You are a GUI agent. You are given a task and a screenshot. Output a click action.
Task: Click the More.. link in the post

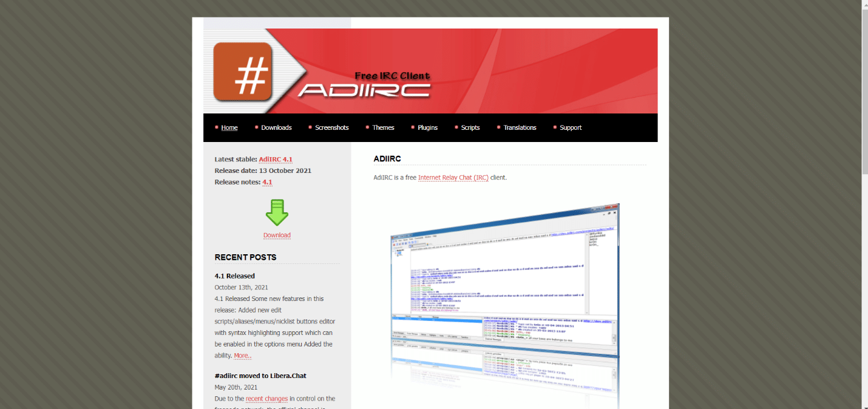tap(242, 356)
